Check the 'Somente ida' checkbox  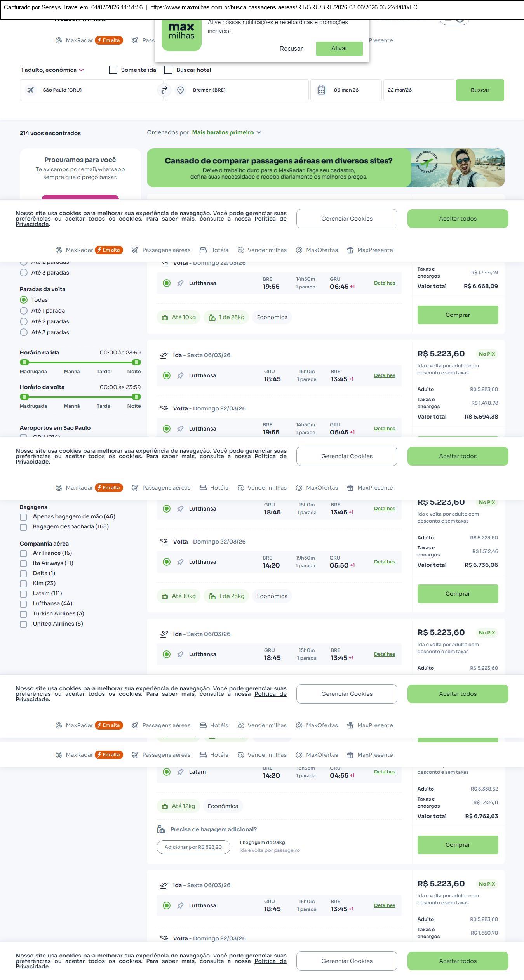(113, 70)
